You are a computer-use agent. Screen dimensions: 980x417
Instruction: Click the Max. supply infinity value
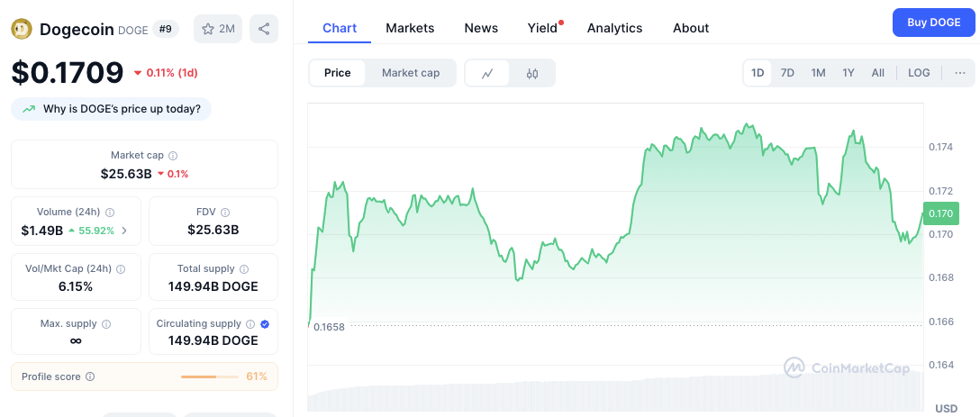click(x=76, y=340)
